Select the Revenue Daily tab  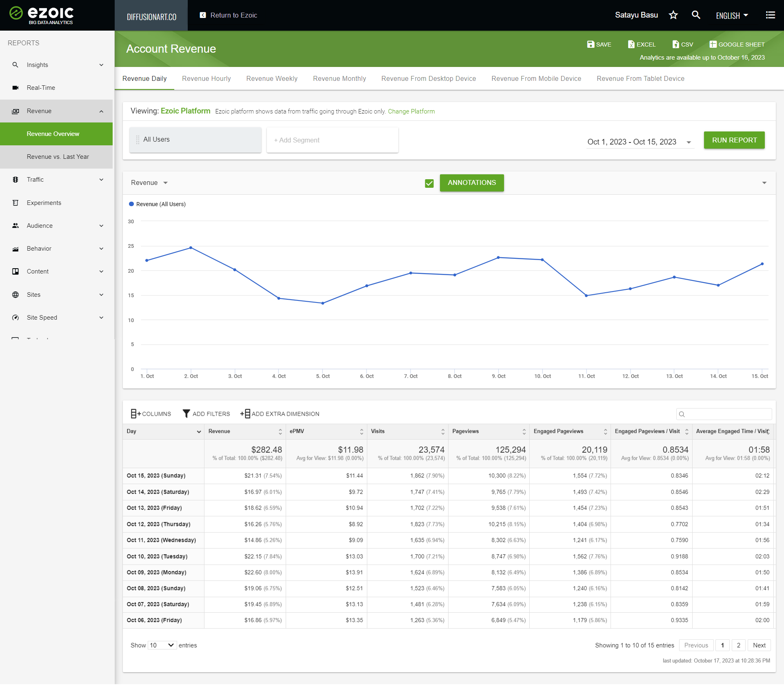click(144, 78)
